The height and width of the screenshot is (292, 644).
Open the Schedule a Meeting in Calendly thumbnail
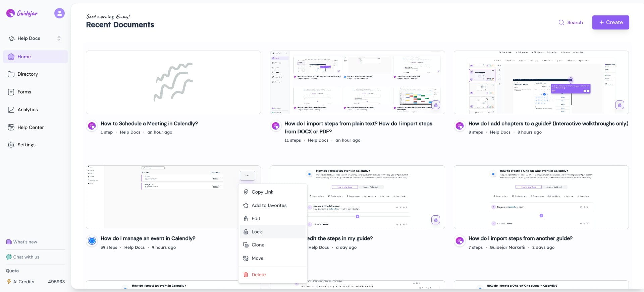173,82
